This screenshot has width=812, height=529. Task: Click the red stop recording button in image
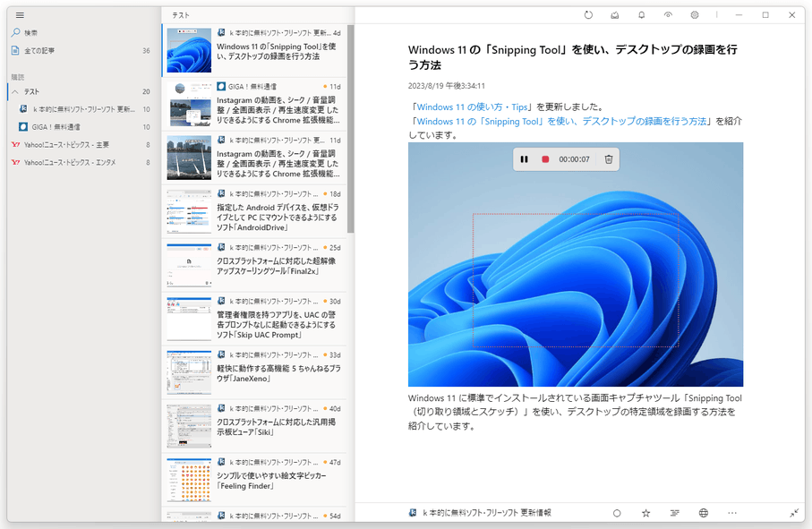point(545,159)
